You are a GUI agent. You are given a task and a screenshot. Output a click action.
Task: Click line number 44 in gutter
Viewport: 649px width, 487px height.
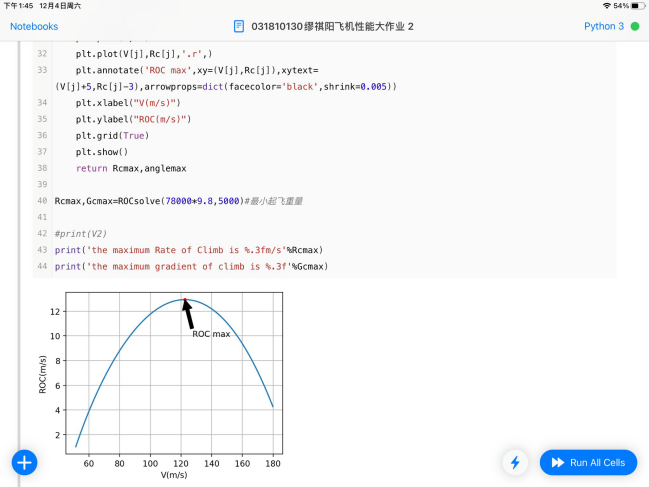point(42,266)
